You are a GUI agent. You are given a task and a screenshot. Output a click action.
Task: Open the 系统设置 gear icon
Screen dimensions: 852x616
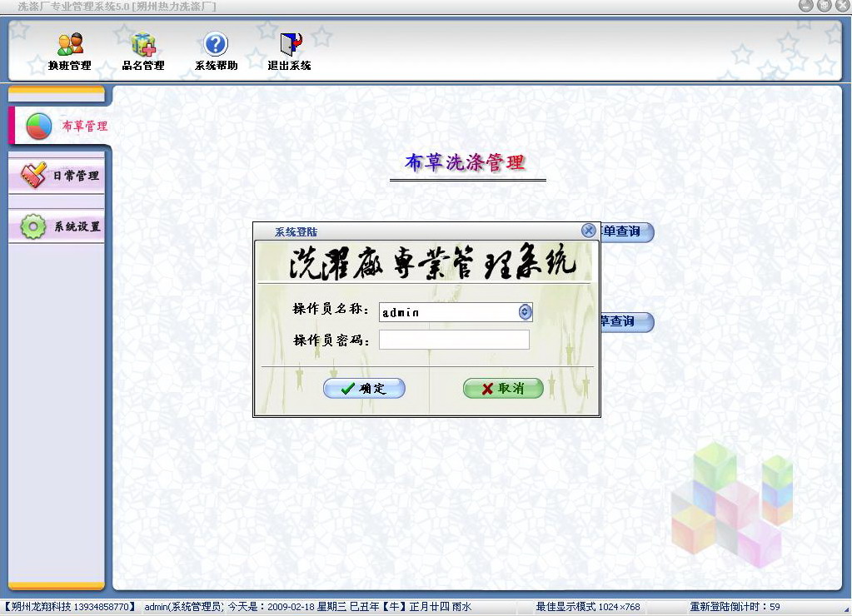[33, 226]
